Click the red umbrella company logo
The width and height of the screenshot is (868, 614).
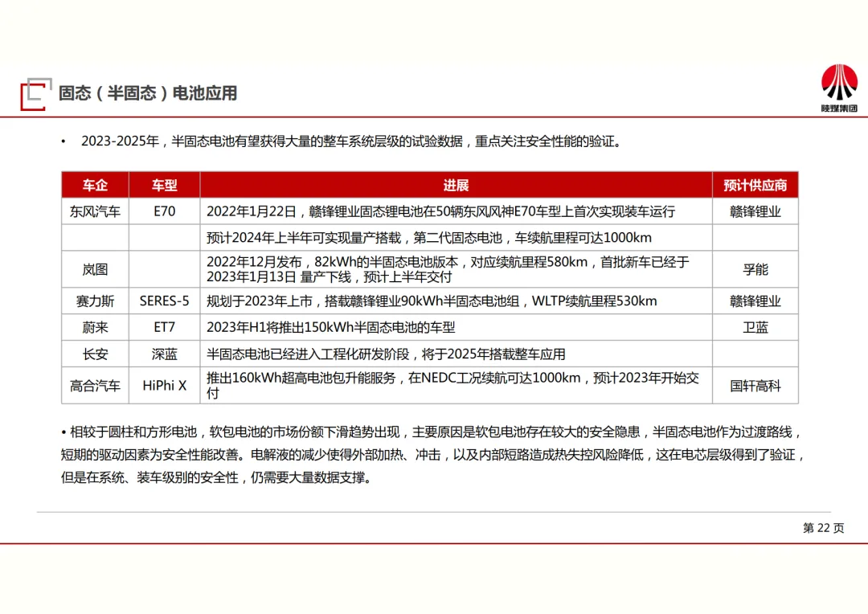click(839, 88)
